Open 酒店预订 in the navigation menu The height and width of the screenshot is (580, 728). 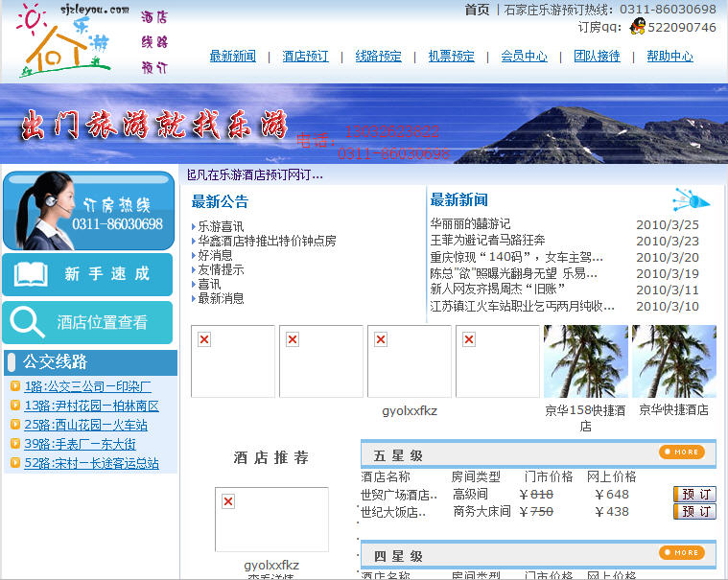tap(305, 57)
